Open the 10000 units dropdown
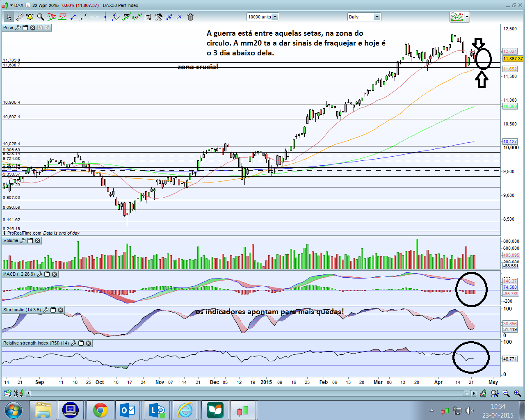Viewport: 525px width, 420px height. [262, 17]
